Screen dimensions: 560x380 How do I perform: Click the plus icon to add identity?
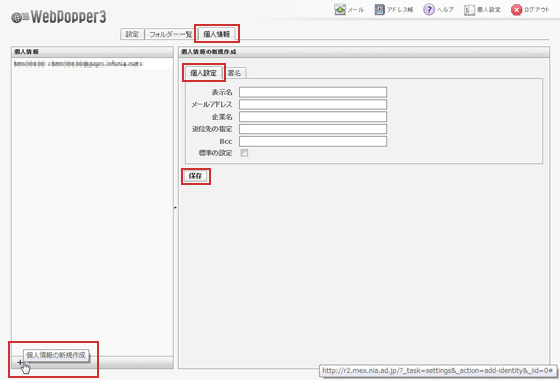pyautogui.click(x=20, y=362)
